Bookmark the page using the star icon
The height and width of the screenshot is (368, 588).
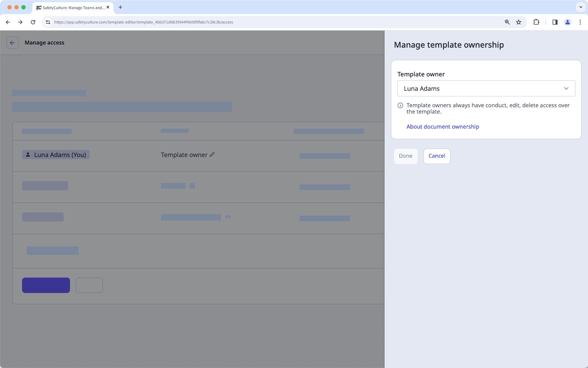pos(519,22)
